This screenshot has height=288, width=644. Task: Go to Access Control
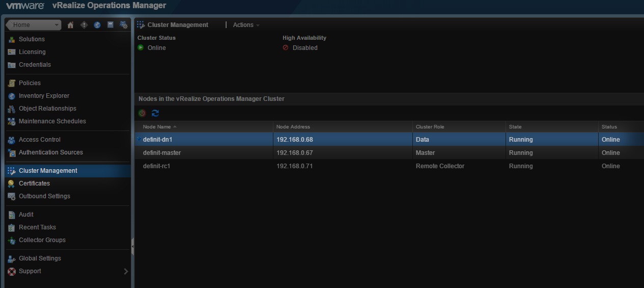40,140
